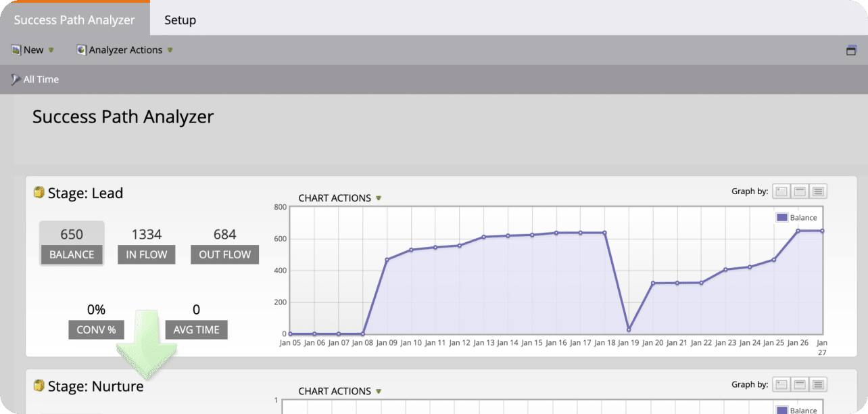Click the AVG TIME button
This screenshot has height=414, width=868.
tap(196, 329)
